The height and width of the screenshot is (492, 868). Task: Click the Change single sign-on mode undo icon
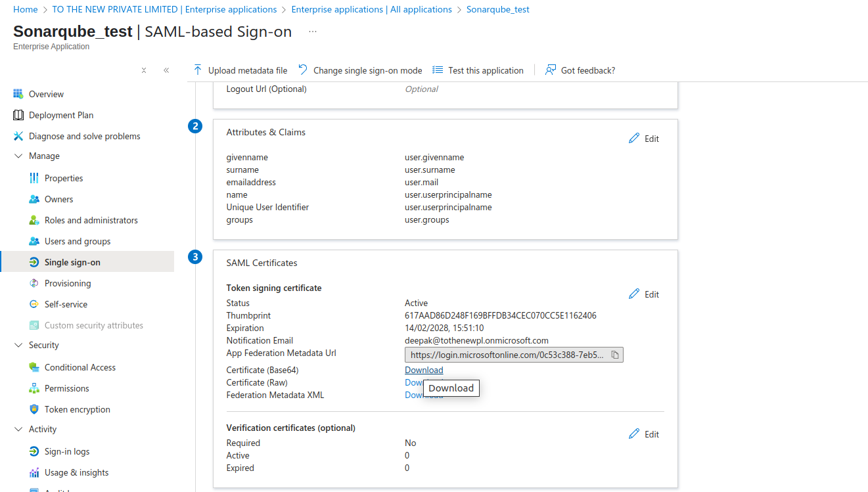303,70
